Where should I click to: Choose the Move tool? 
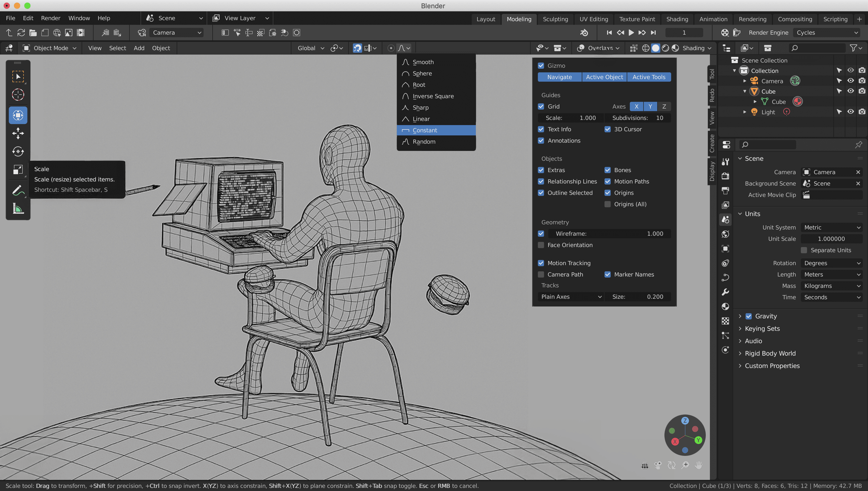pos(18,134)
